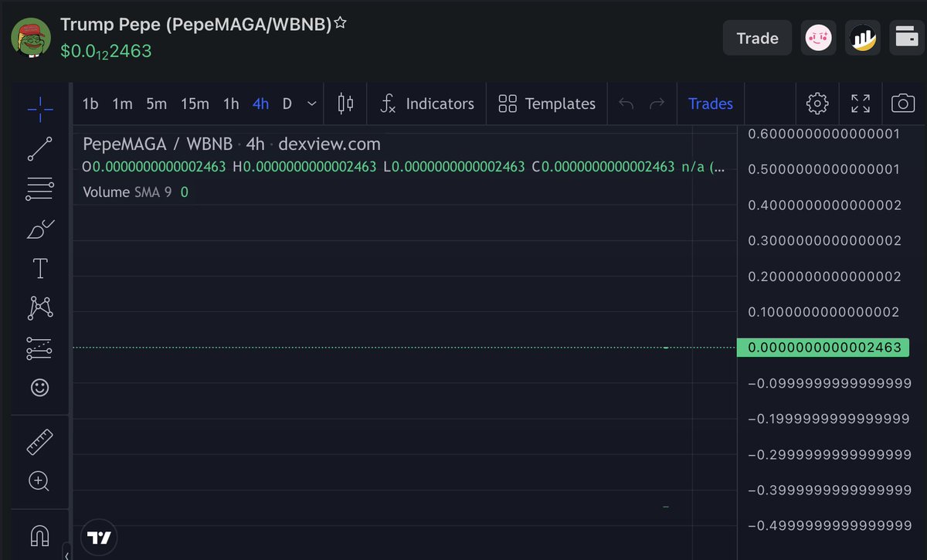Collapse the left drawing toolbar
The height and width of the screenshot is (560, 927).
coord(66,555)
